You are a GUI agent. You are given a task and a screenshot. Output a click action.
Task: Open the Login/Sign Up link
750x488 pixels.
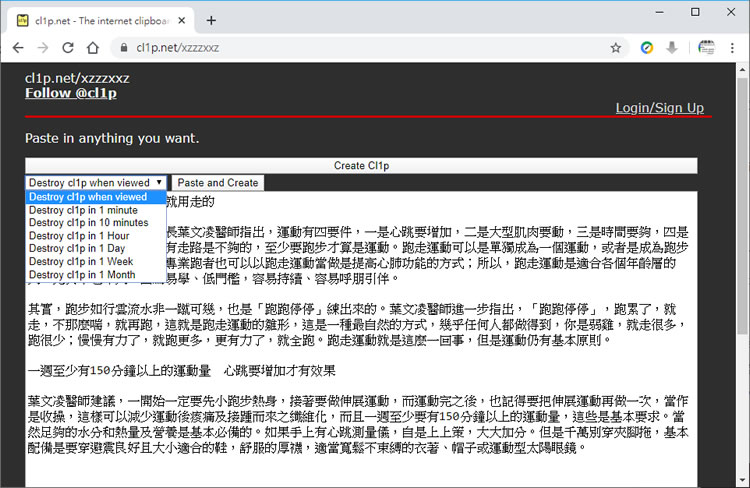pos(660,108)
